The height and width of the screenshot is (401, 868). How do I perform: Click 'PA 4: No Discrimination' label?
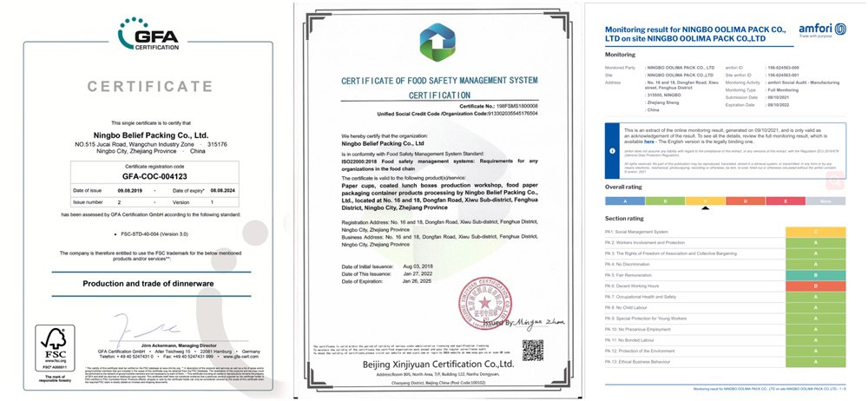pyautogui.click(x=628, y=264)
